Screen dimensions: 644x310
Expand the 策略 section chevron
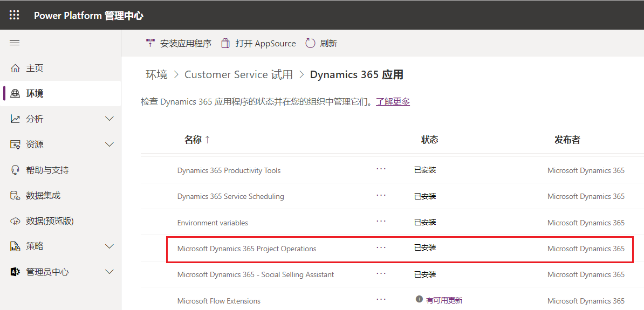click(109, 246)
